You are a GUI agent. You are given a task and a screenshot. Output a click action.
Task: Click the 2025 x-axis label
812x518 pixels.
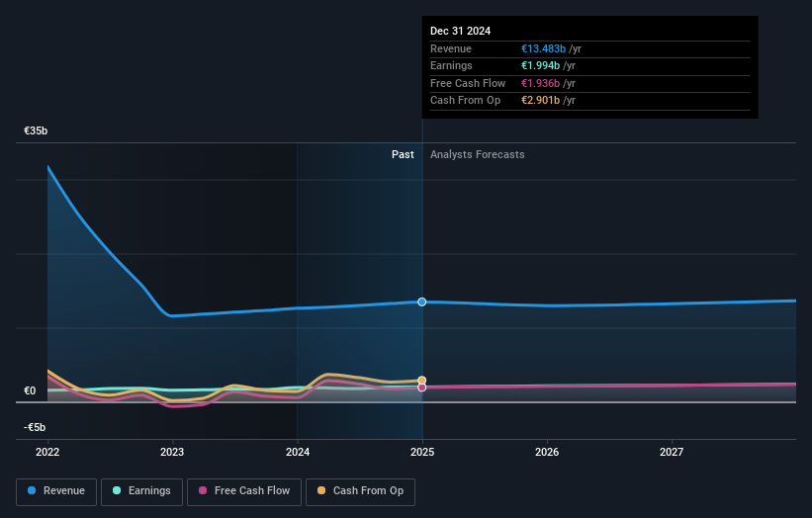pyautogui.click(x=422, y=452)
